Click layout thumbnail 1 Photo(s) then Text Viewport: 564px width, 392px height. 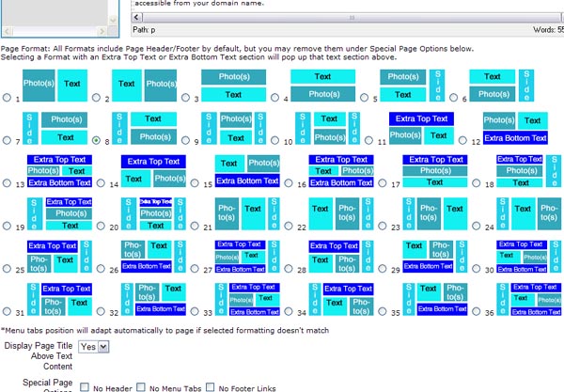click(x=55, y=86)
